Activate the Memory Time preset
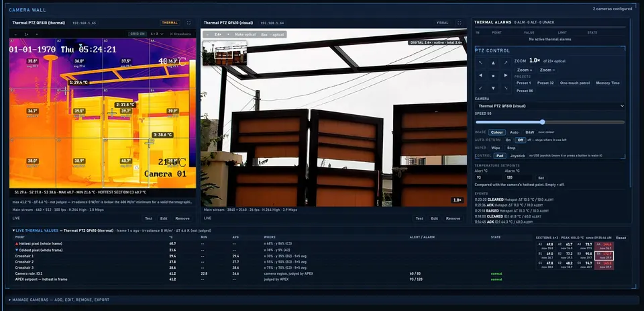This screenshot has width=644, height=311. pyautogui.click(x=608, y=83)
